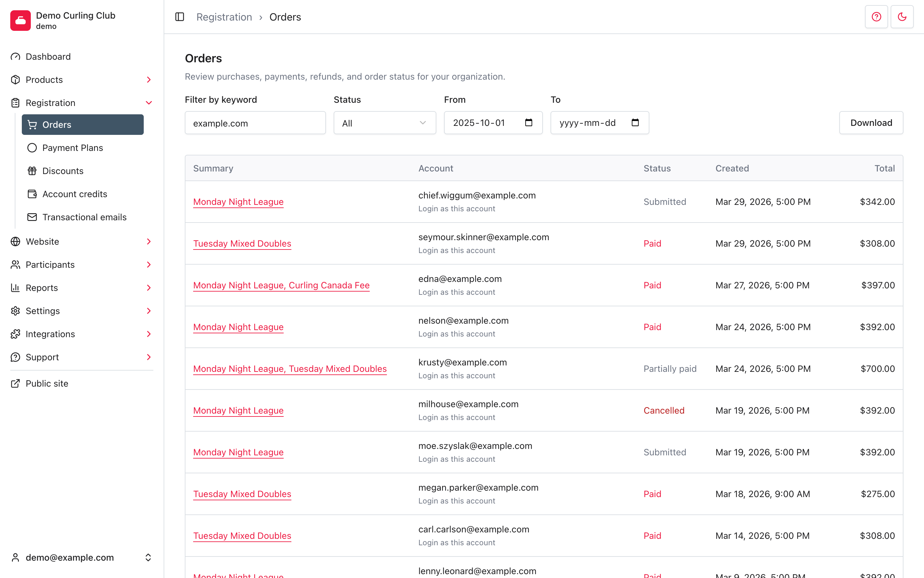Click the To date field

tap(599, 123)
